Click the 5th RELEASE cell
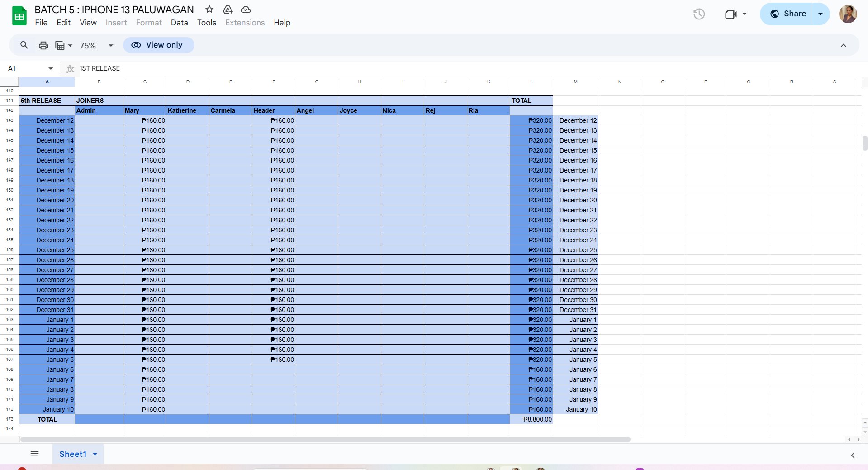 pos(47,101)
